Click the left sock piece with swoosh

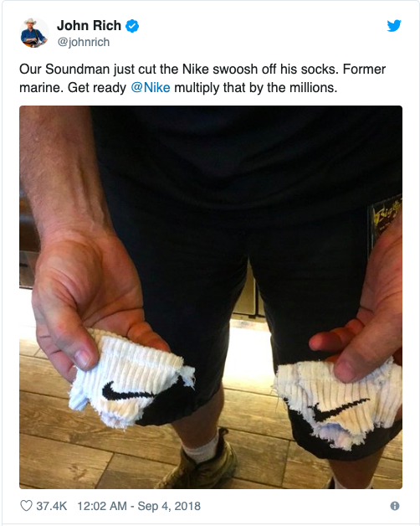coord(131,379)
